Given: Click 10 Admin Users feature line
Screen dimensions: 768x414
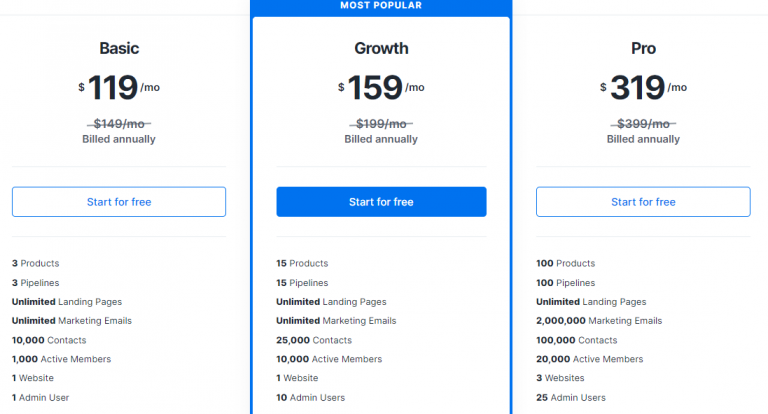Looking at the screenshot, I should point(311,398).
